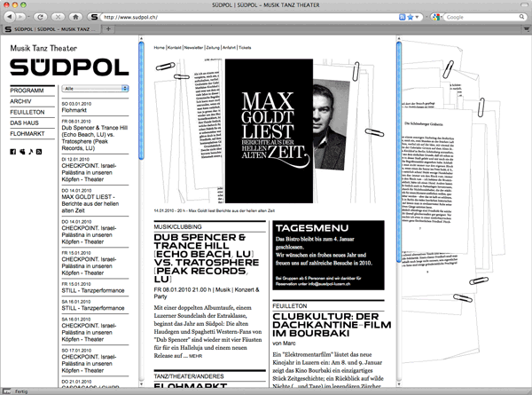Open the search engine chooser arrow
The height and width of the screenshot is (395, 532).
tap(442, 17)
